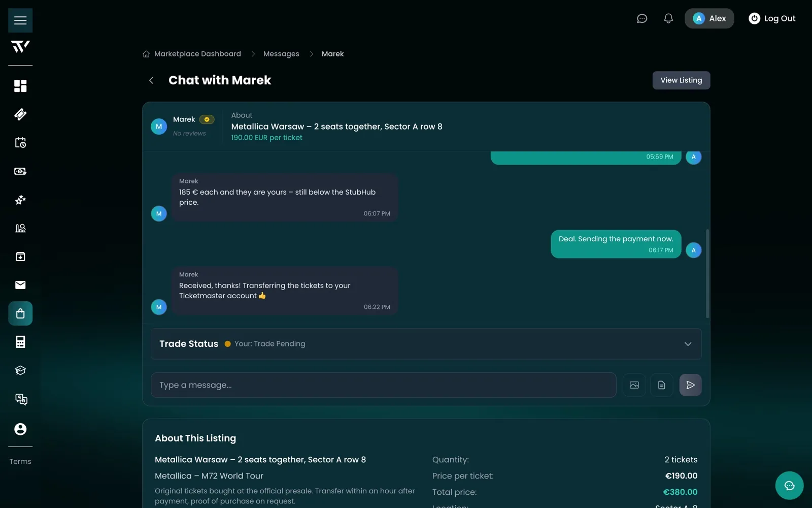
Task: Open the calculator icon in the sidebar
Action: click(x=20, y=342)
